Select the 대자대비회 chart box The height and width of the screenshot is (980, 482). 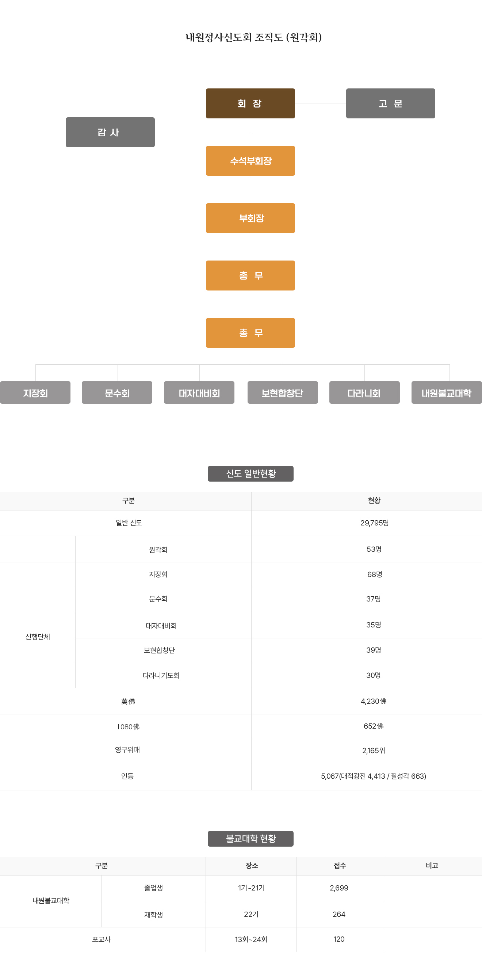199,392
